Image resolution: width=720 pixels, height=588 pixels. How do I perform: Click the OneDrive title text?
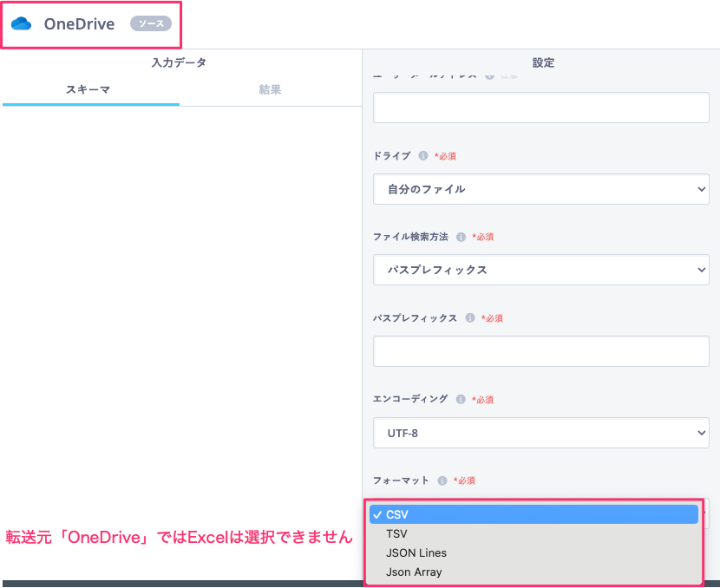point(79,24)
